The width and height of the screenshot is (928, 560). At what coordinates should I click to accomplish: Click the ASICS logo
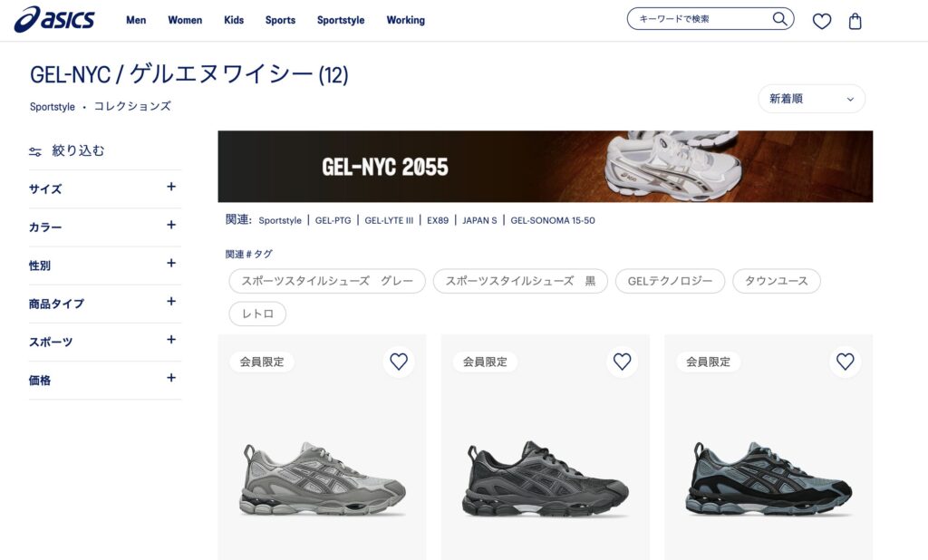click(54, 20)
